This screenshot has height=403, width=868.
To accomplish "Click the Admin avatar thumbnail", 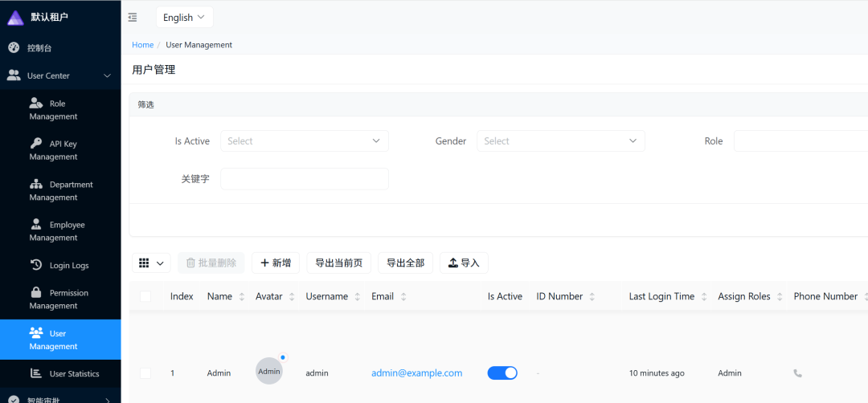I will 269,371.
